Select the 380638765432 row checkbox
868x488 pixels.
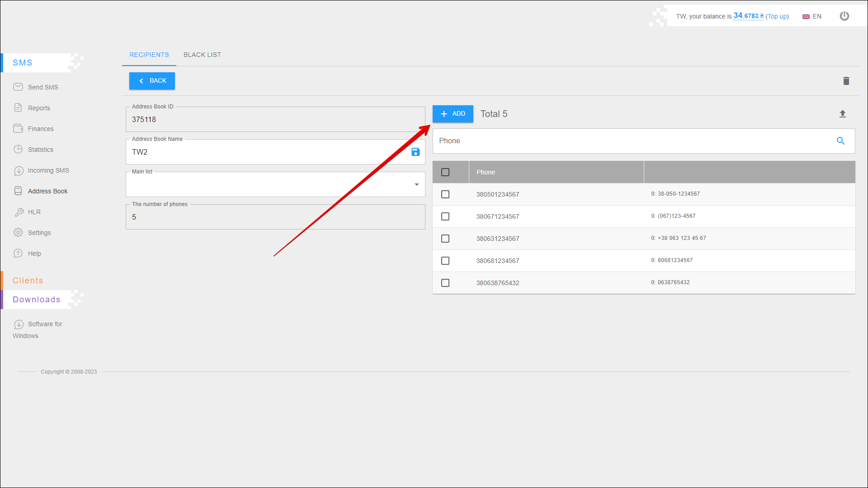pos(445,283)
